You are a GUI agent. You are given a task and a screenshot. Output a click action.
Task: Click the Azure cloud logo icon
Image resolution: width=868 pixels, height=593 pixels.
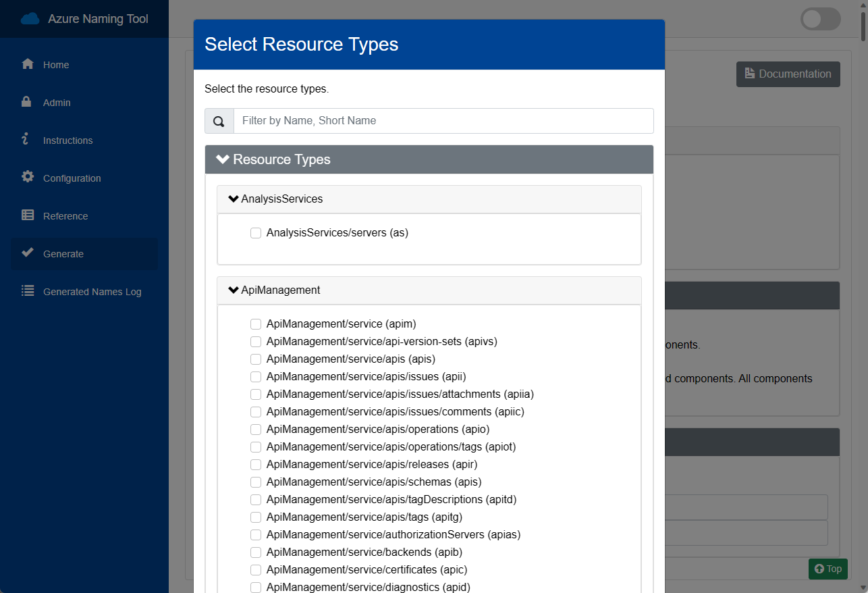(30, 19)
